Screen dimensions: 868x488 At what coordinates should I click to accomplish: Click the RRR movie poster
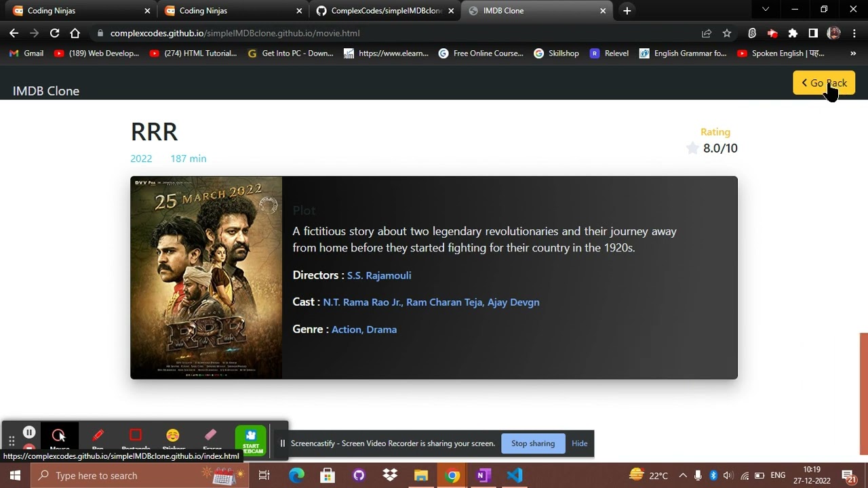(x=206, y=278)
